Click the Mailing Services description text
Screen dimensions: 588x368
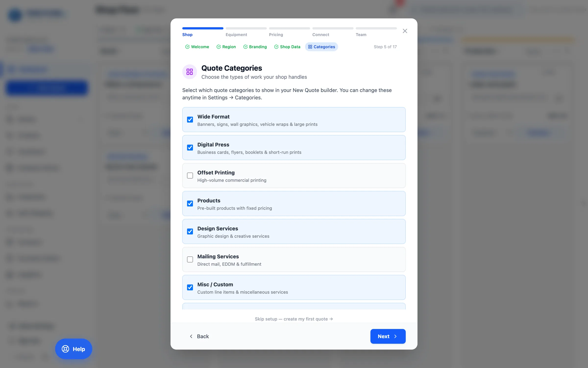pos(229,264)
